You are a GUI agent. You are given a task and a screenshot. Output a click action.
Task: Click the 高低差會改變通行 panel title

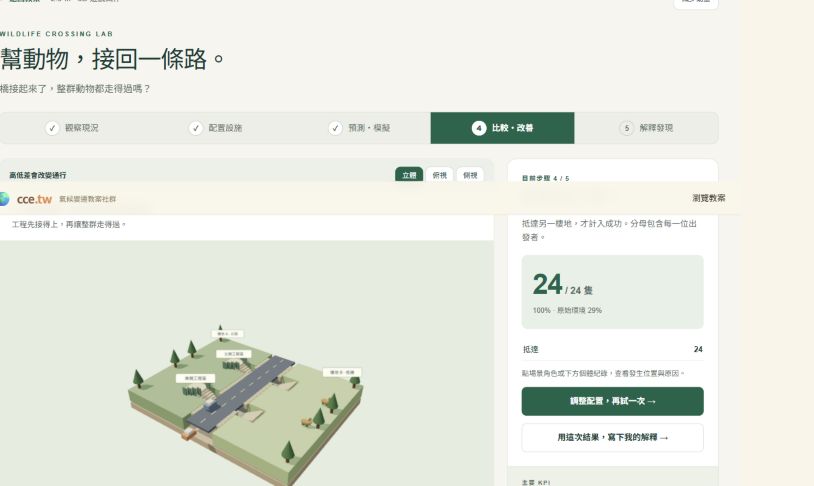[x=38, y=175]
